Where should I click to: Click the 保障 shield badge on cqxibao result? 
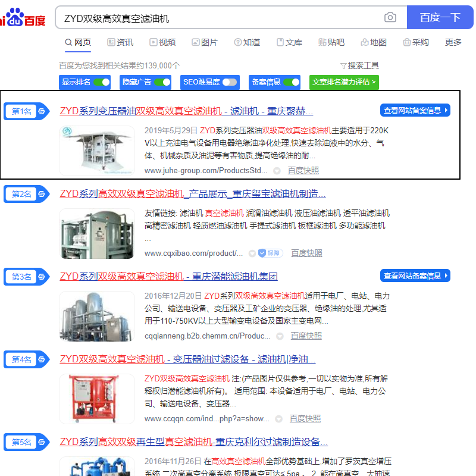pos(270,253)
